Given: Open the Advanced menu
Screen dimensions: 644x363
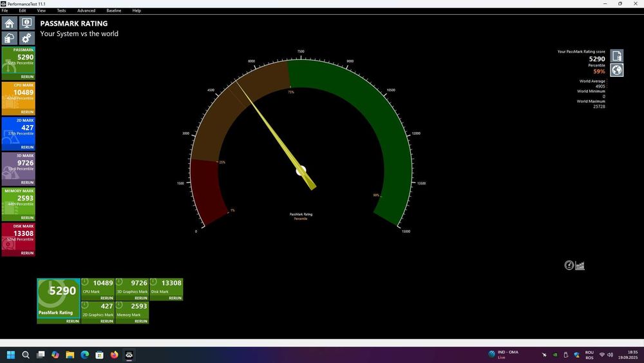Looking at the screenshot, I should point(86,11).
